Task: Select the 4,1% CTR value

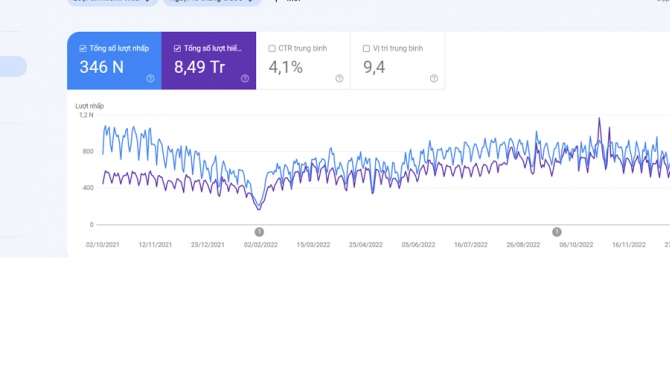Action: [285, 67]
